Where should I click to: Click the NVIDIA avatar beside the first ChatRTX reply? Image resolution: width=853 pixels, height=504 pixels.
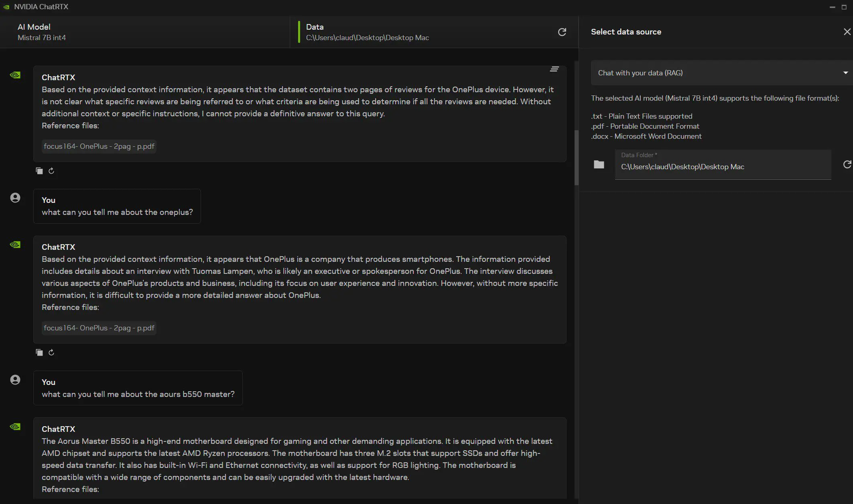[15, 75]
